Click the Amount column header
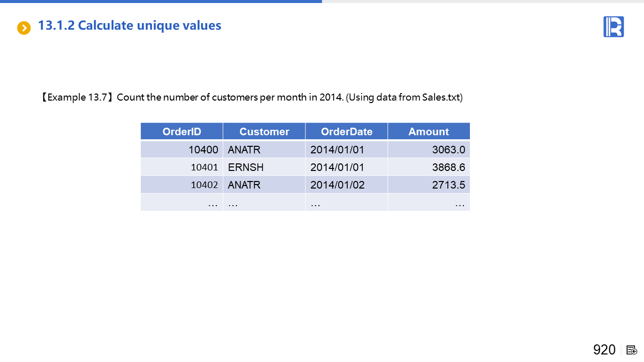This screenshot has width=644, height=362. point(429,132)
